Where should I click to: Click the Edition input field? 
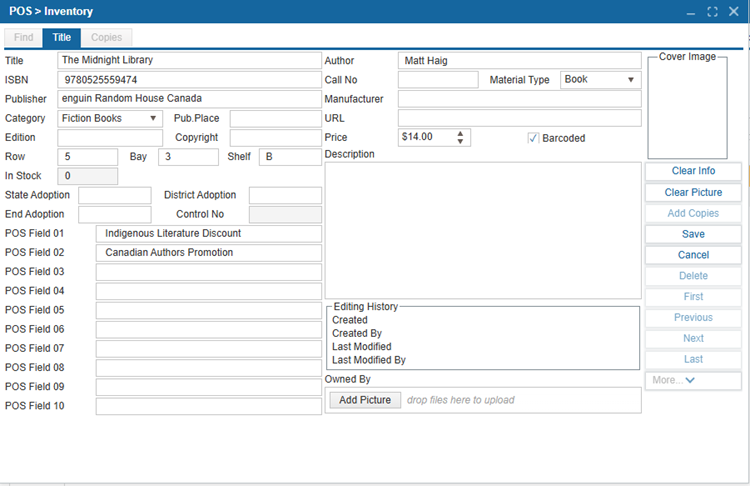pyautogui.click(x=110, y=138)
